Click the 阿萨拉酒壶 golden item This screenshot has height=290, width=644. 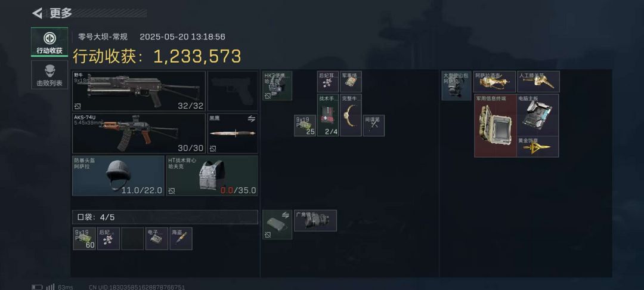(x=494, y=81)
